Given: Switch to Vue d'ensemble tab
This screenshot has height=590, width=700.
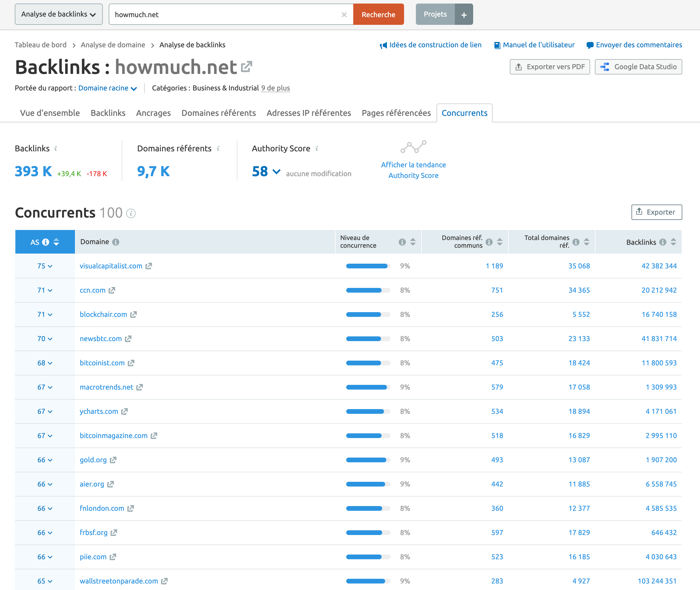Looking at the screenshot, I should pos(50,113).
